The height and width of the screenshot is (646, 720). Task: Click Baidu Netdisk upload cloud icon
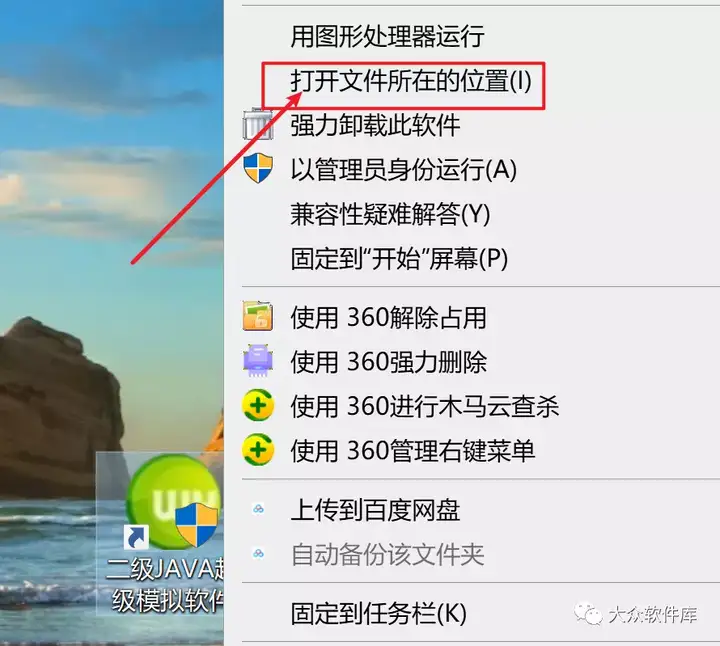(x=258, y=509)
